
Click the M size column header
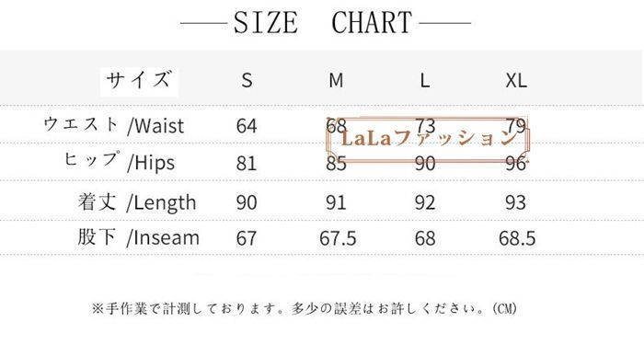coord(336,80)
